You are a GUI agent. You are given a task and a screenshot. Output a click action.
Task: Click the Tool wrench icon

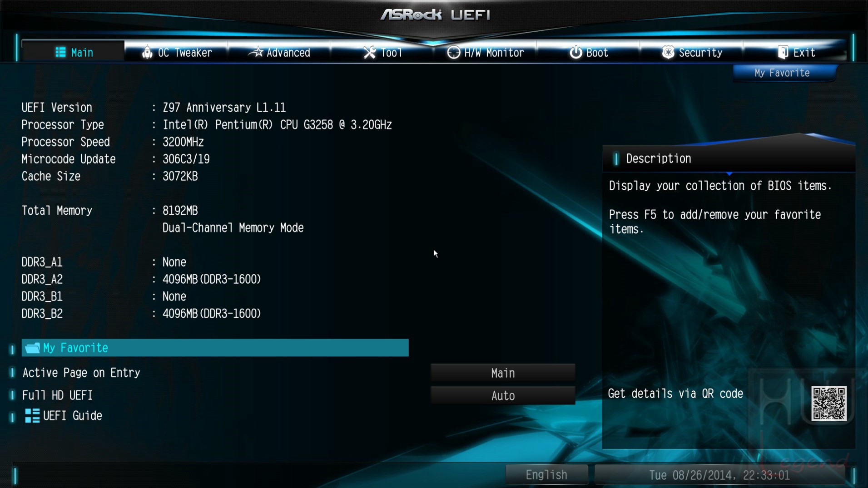[370, 53]
